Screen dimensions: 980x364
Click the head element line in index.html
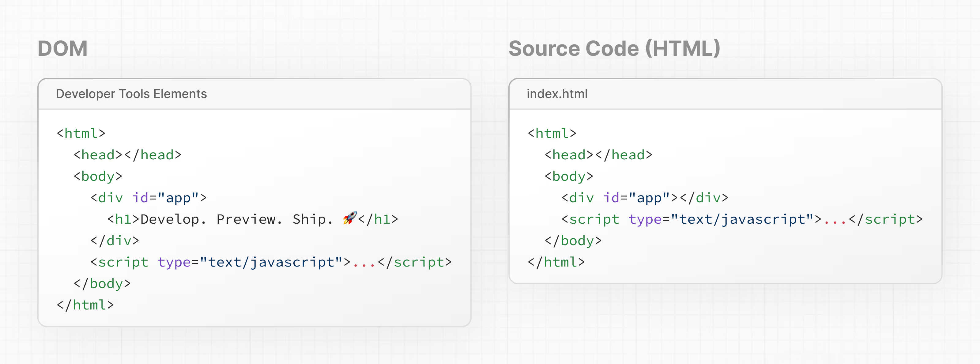click(x=598, y=155)
